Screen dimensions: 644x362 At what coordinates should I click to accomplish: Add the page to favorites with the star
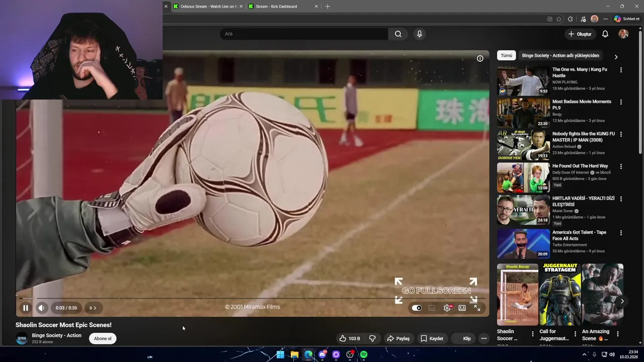[559, 19]
